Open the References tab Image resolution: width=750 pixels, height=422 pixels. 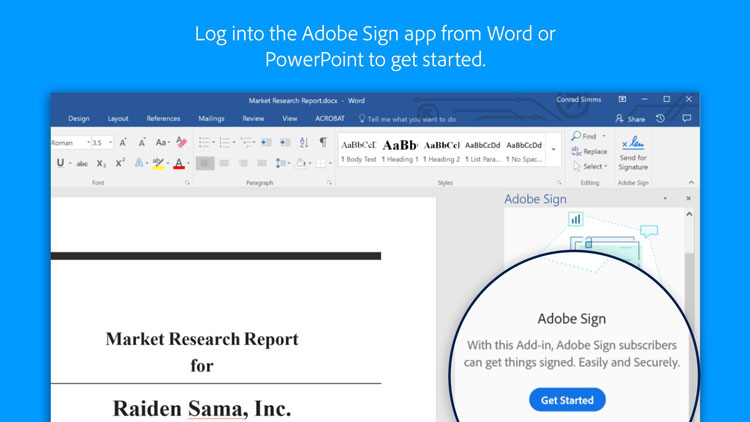tap(163, 119)
